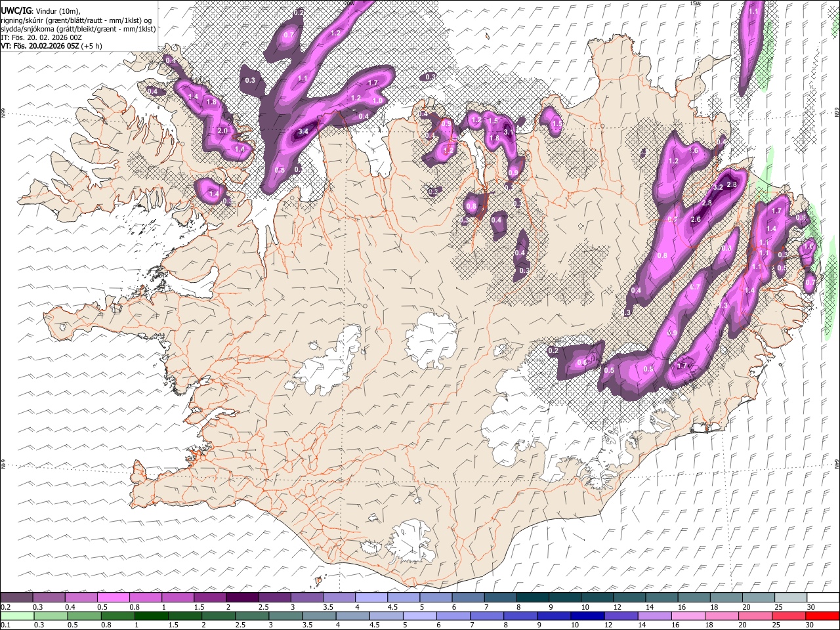The image size is (840, 630).
Task: Click the "0.2" label under the snow legend
Action: pyautogui.click(x=7, y=607)
